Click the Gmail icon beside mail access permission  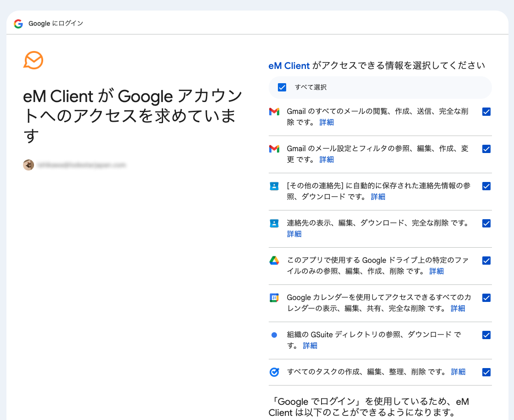[274, 112]
